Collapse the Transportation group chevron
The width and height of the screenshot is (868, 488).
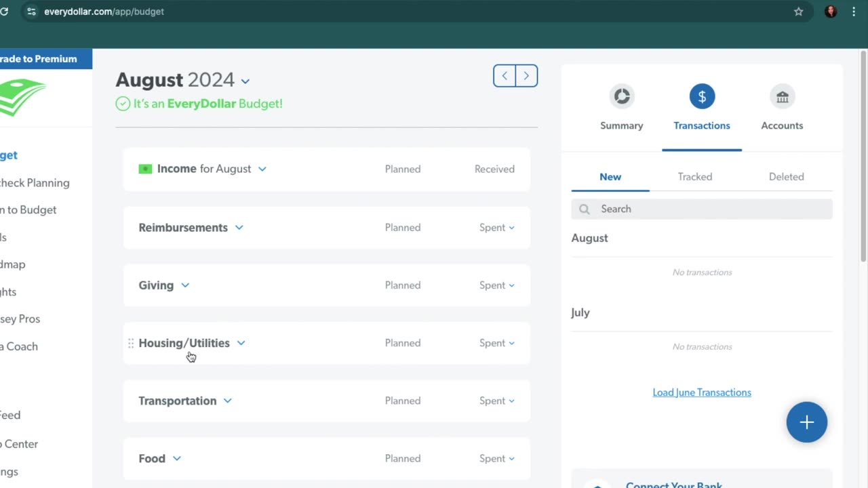(x=227, y=401)
